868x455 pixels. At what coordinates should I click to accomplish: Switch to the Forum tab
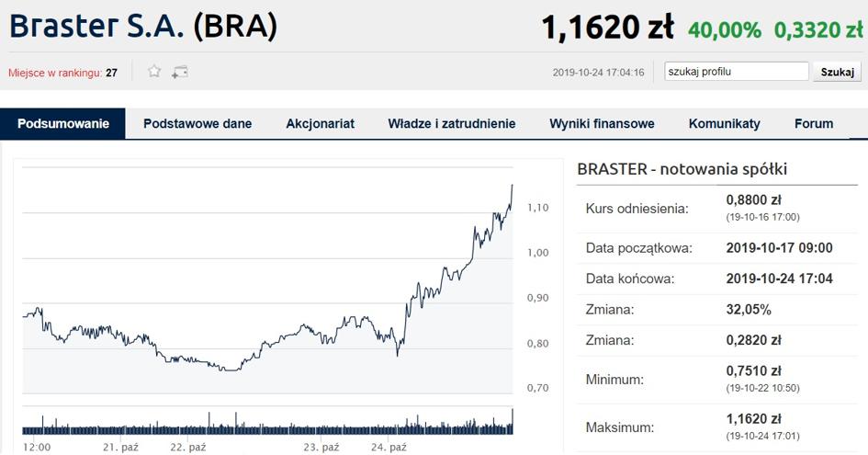tap(814, 124)
